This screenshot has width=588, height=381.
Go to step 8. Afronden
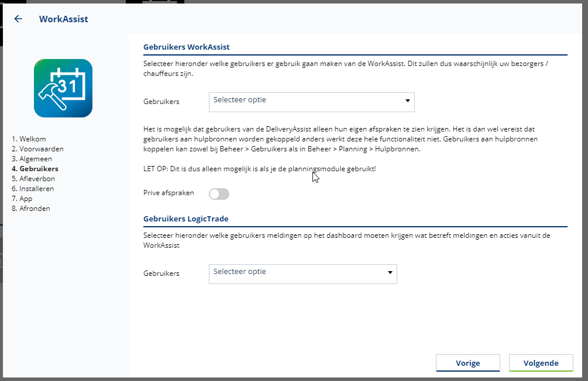pyautogui.click(x=31, y=208)
